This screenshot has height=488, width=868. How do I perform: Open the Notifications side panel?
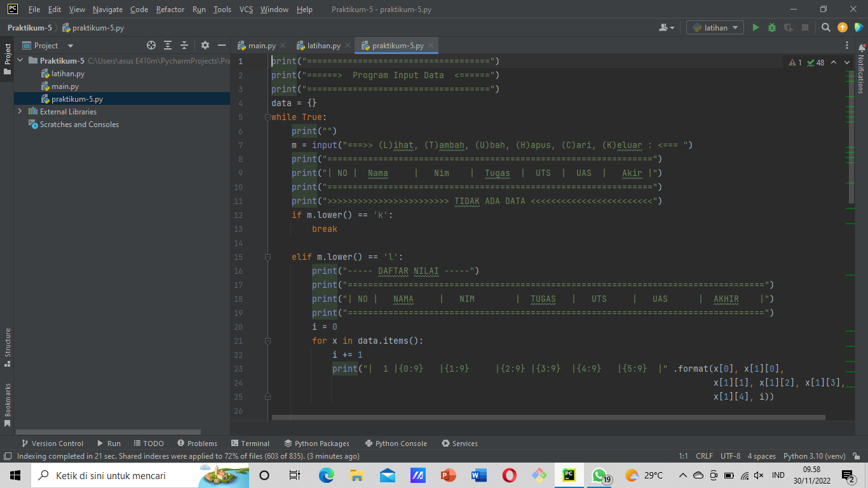(x=861, y=69)
